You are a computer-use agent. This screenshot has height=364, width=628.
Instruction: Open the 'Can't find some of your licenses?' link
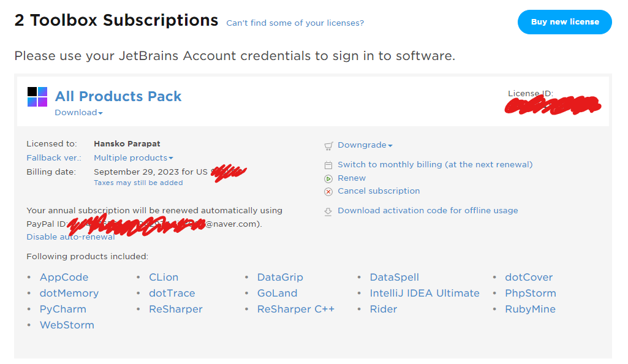click(x=295, y=23)
